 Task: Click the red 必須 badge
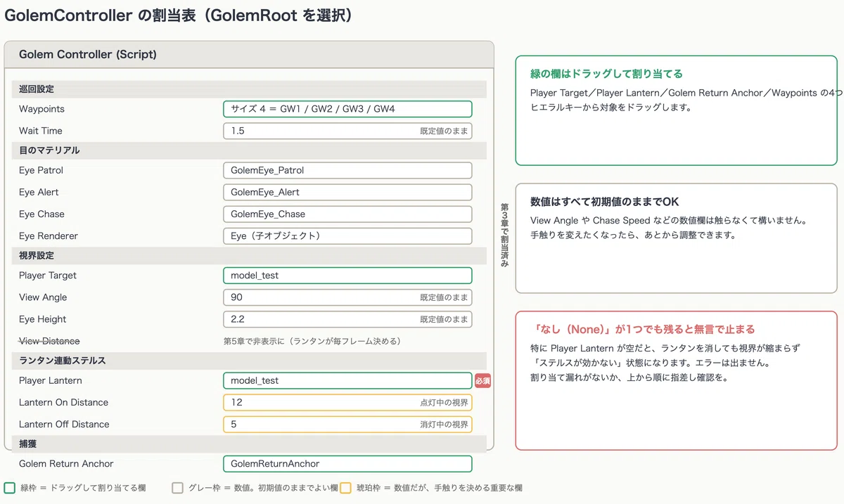click(482, 380)
